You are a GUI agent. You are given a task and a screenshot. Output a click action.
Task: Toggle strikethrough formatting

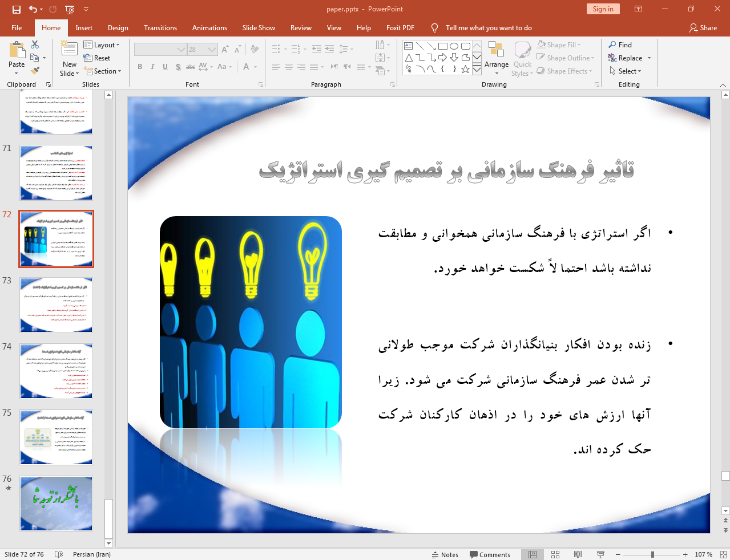191,67
